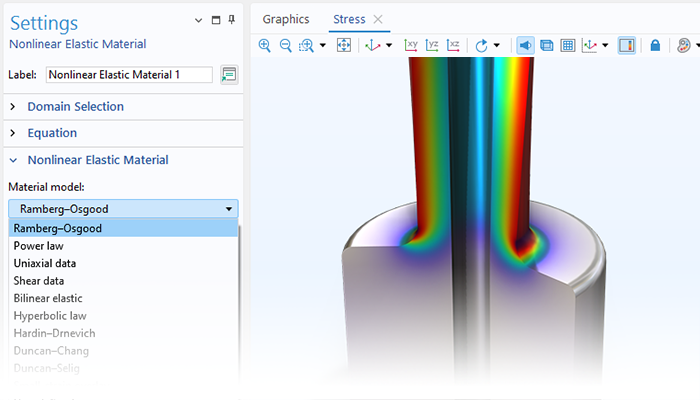The width and height of the screenshot is (700, 400).
Task: Choose Duncan–Chang model
Action: pyautogui.click(x=123, y=351)
